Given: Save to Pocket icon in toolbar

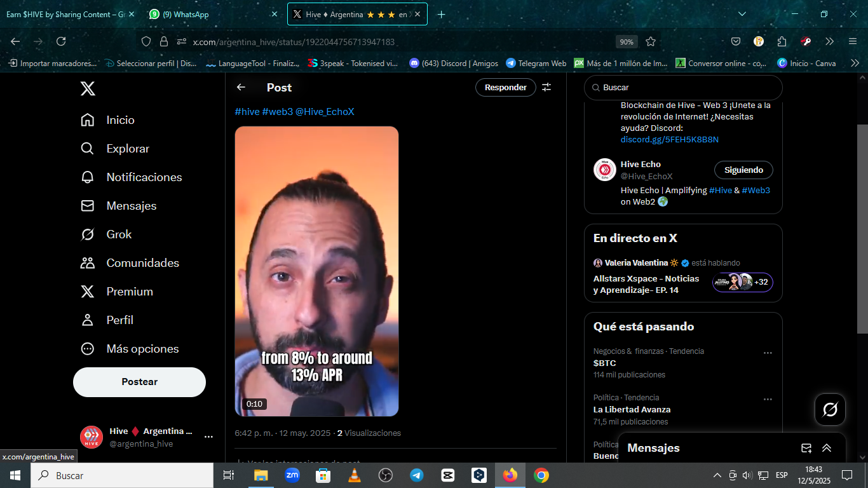Looking at the screenshot, I should click(x=736, y=41).
